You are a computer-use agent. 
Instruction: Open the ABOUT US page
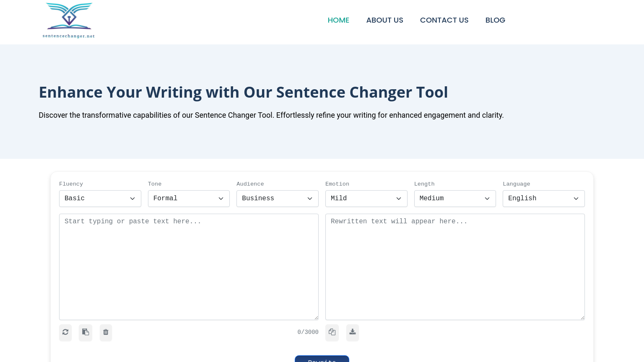tap(384, 20)
